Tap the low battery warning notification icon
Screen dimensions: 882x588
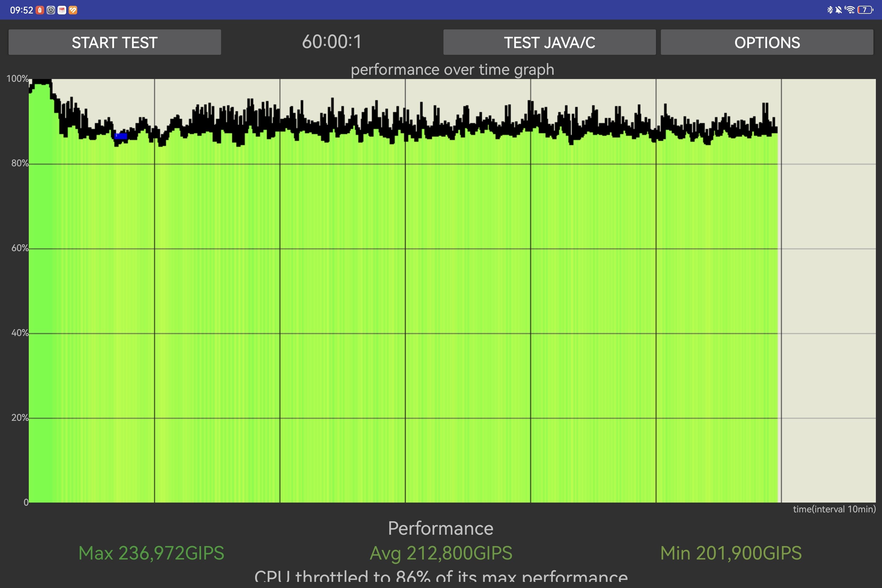40,10
